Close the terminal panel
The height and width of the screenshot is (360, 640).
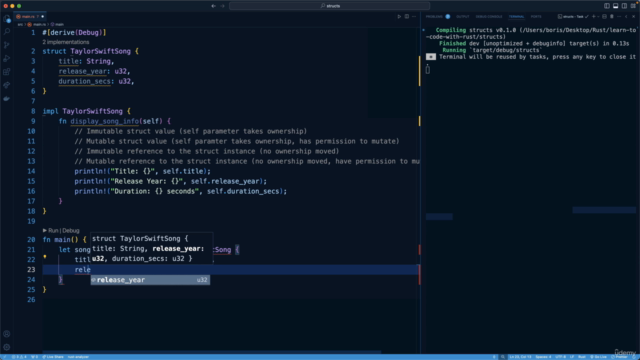point(633,17)
